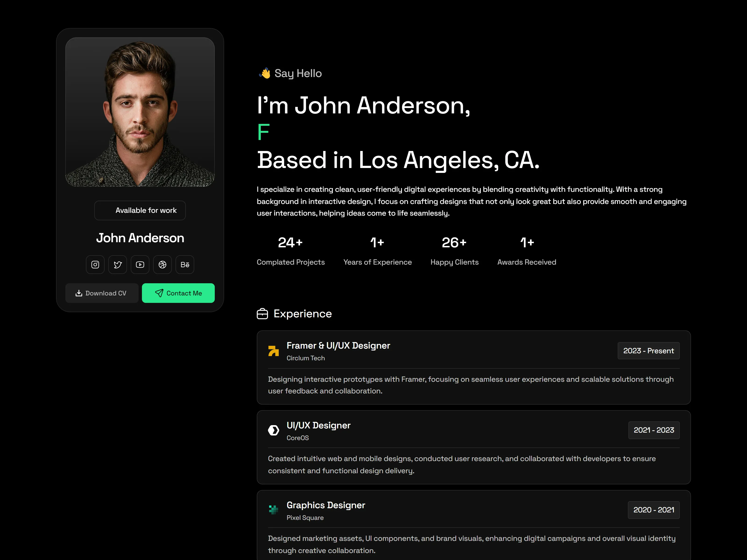
Task: Open the Dribbble basketball icon
Action: 162,265
